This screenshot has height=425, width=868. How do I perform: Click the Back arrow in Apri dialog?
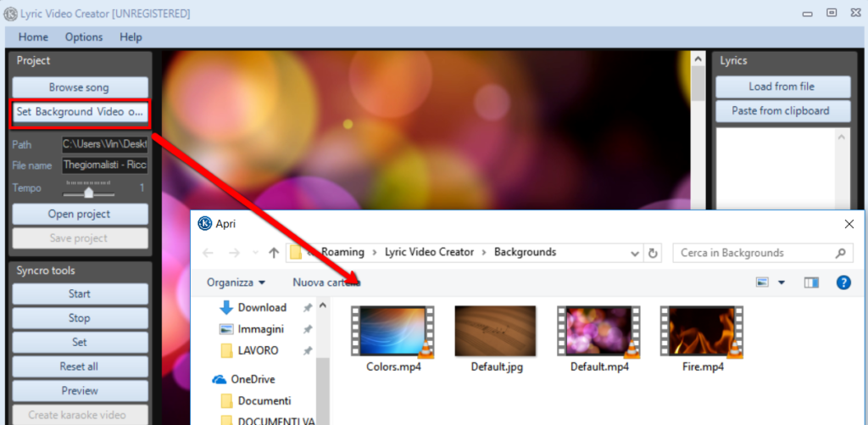pyautogui.click(x=209, y=253)
